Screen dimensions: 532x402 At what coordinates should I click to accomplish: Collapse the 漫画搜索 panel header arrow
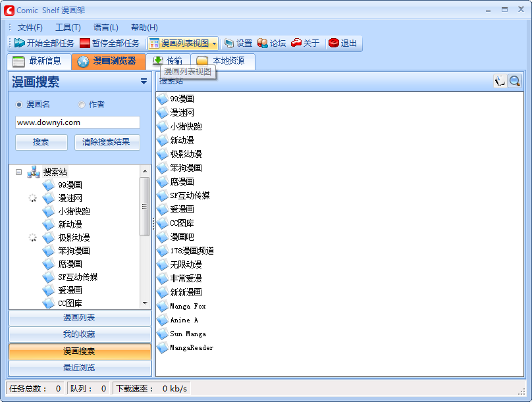coord(144,82)
